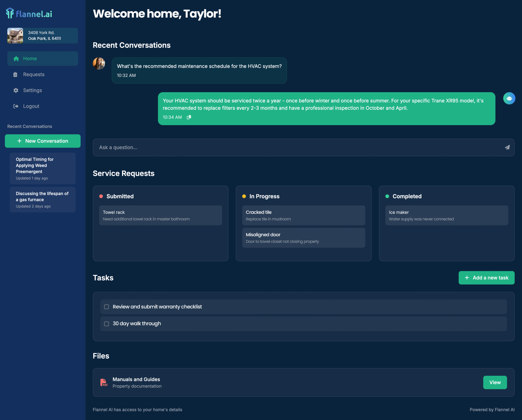Click the user profile photo avatar

(x=99, y=64)
